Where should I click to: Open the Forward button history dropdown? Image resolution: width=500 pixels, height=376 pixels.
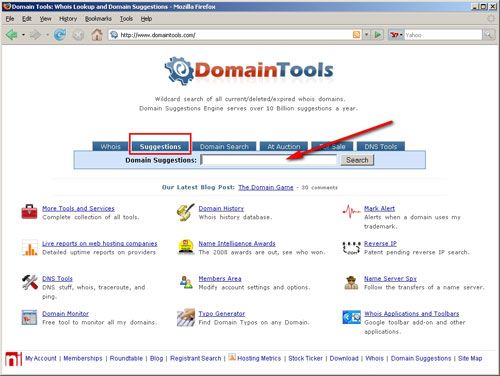[47, 35]
